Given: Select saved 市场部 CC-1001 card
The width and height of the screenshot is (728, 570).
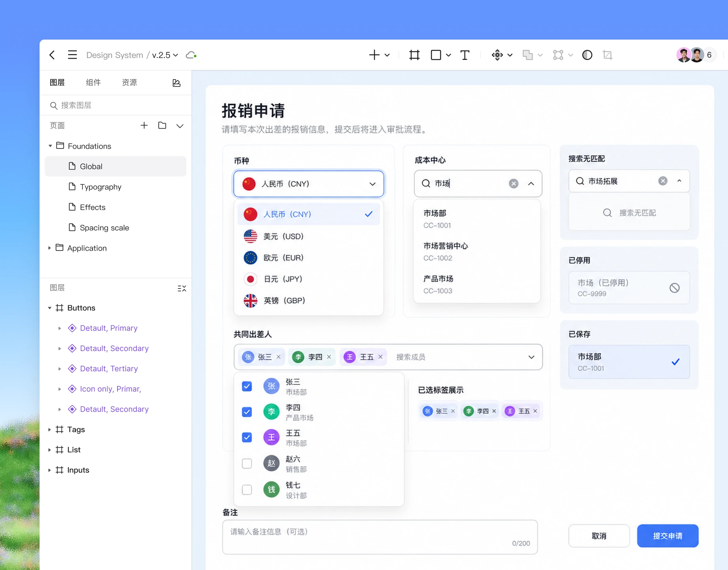Looking at the screenshot, I should tap(629, 362).
